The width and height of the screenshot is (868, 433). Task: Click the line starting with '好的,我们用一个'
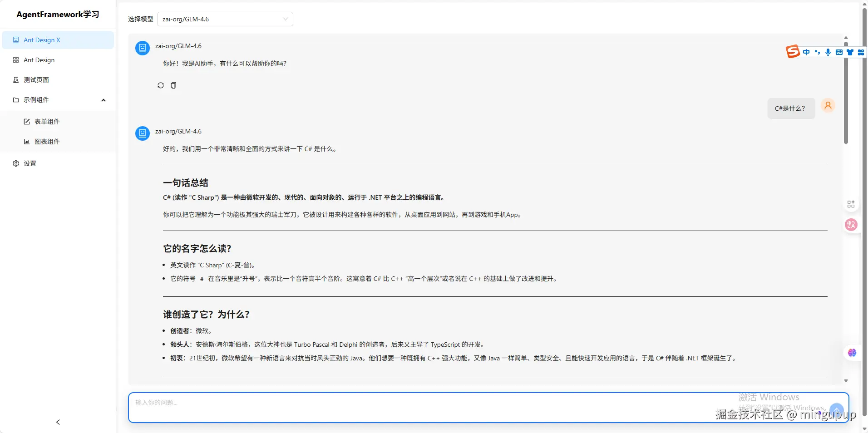tap(250, 149)
